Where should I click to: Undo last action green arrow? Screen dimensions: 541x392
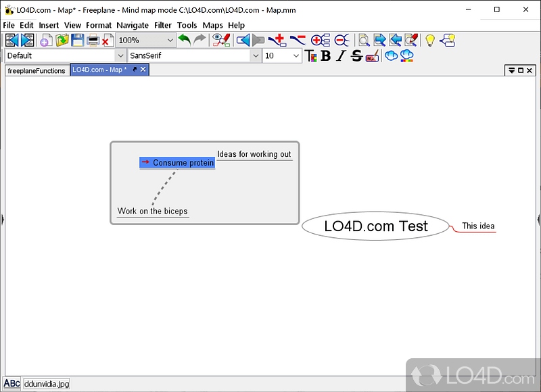(185, 40)
